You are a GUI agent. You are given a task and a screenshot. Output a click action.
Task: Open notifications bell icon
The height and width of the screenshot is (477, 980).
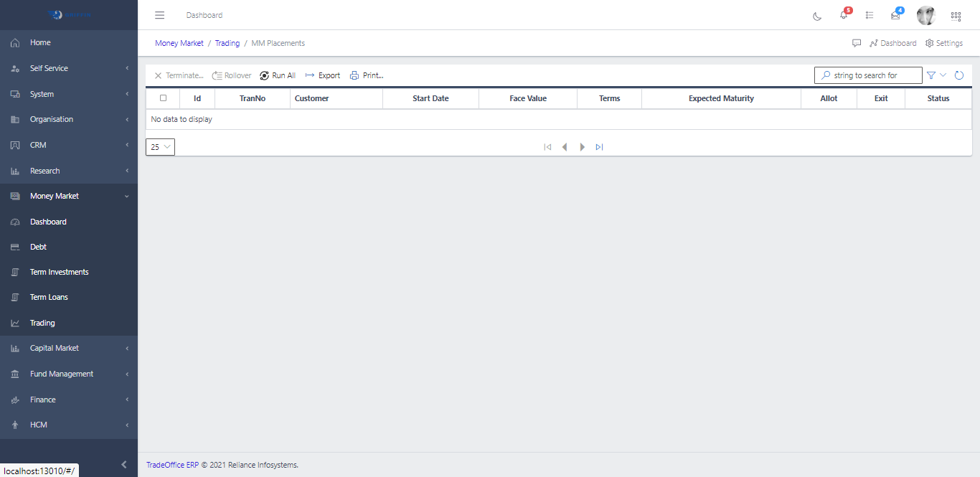pyautogui.click(x=844, y=16)
